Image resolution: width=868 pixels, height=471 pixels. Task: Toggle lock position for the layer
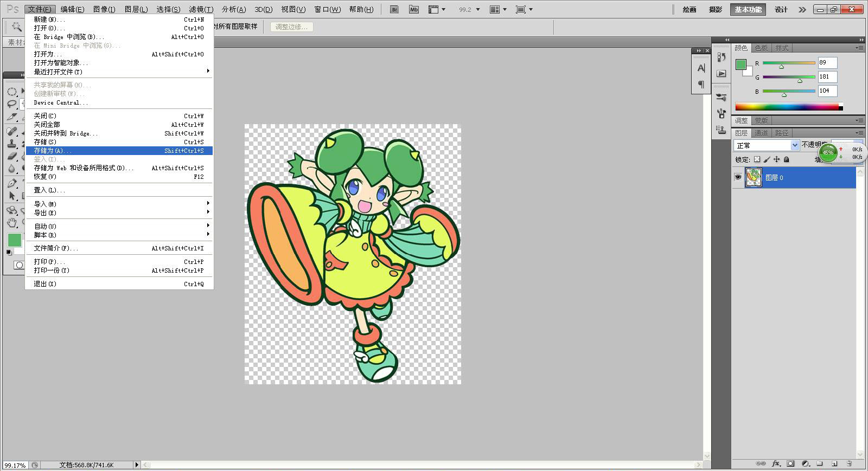point(776,159)
